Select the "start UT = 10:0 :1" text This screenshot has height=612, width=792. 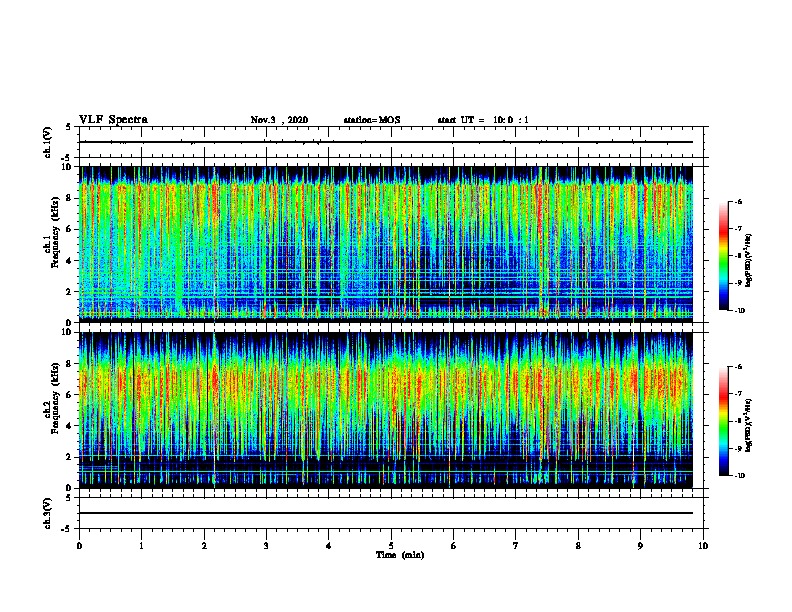483,120
